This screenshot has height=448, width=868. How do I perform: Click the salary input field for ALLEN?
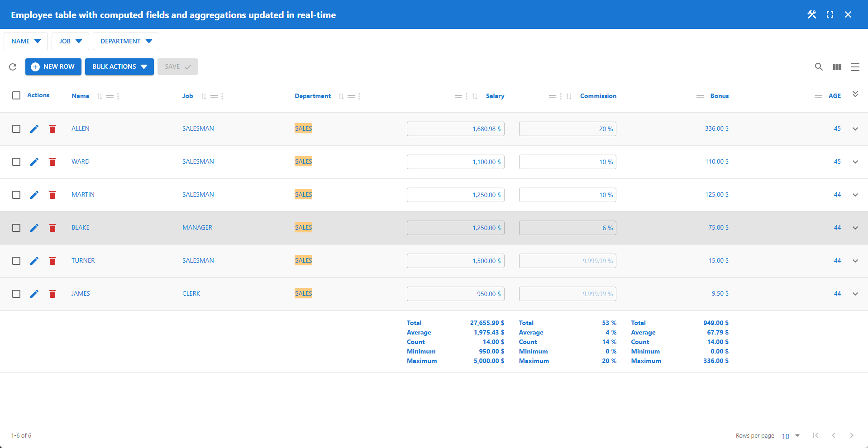(455, 129)
